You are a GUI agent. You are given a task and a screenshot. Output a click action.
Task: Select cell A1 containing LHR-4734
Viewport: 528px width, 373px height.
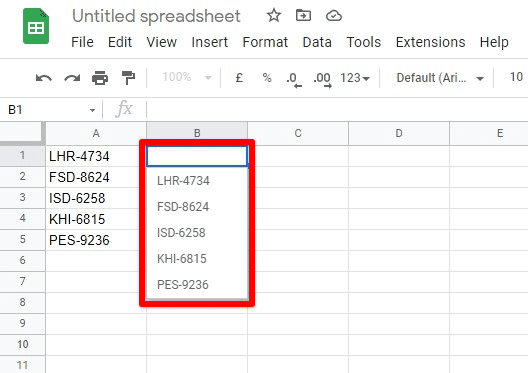coord(96,156)
